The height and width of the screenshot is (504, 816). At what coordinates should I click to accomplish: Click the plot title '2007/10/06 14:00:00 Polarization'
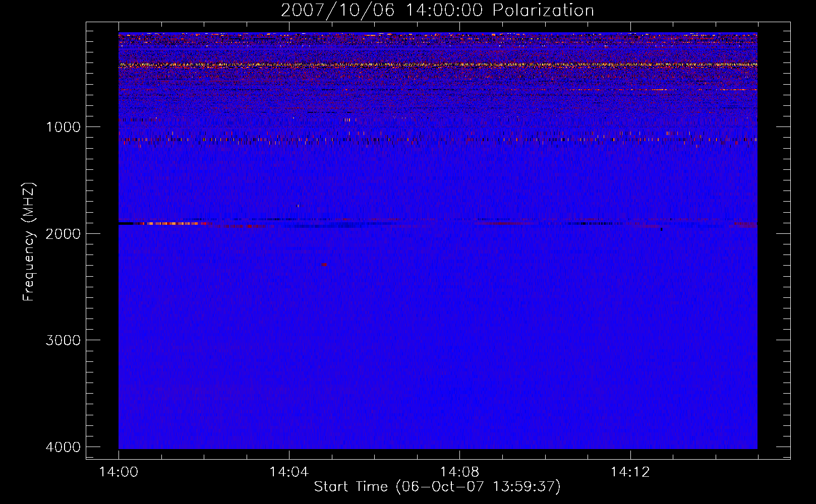pos(437,10)
